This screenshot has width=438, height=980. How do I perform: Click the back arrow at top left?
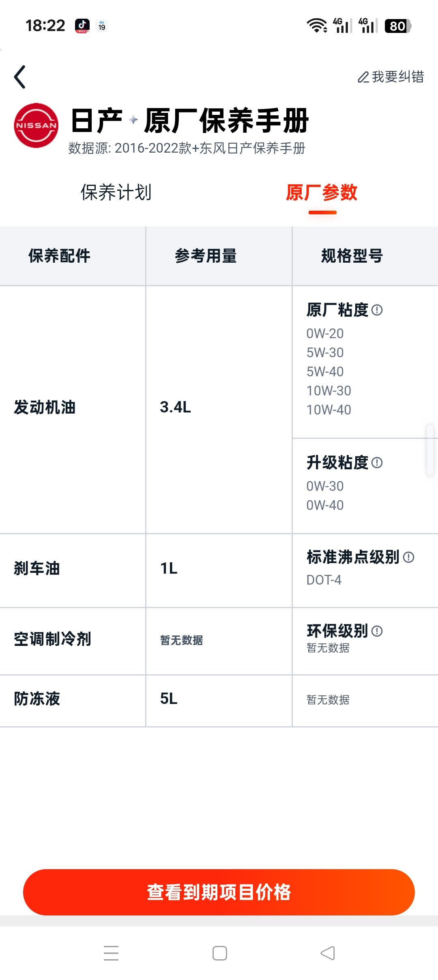pyautogui.click(x=20, y=76)
